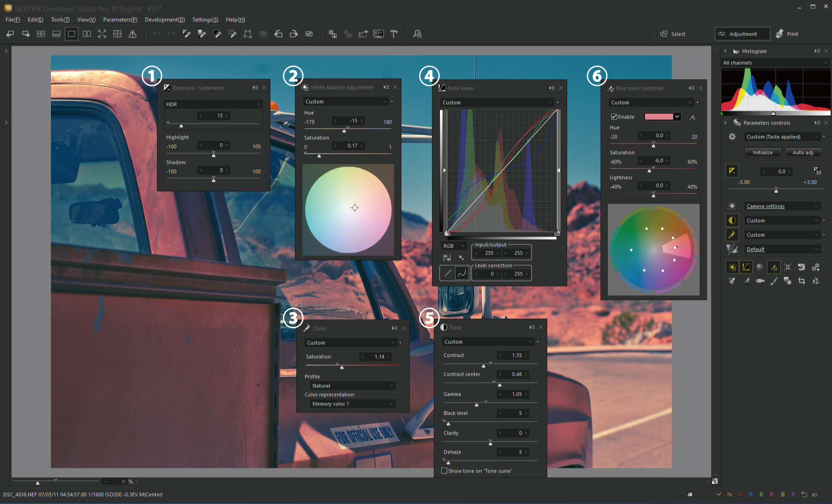Pick color with Fine color controller eyedropper
The image size is (832, 504).
pos(693,117)
